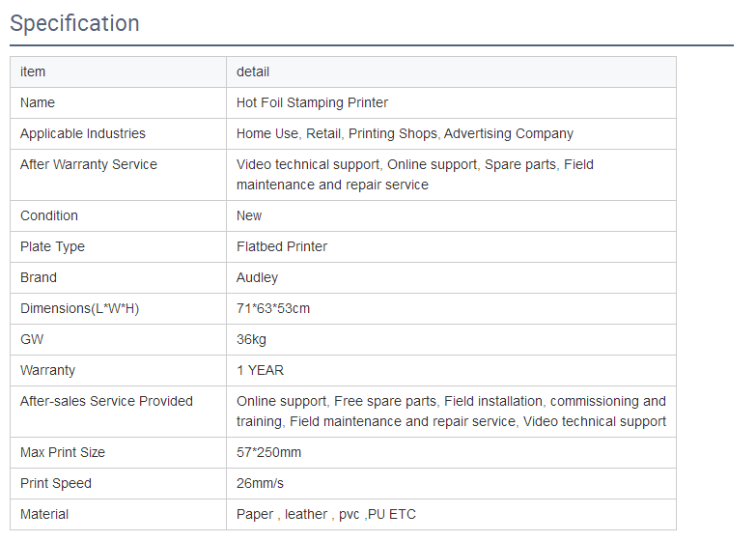Click the Applicable Industries row label
Screen dimensions: 756x542
click(x=82, y=133)
